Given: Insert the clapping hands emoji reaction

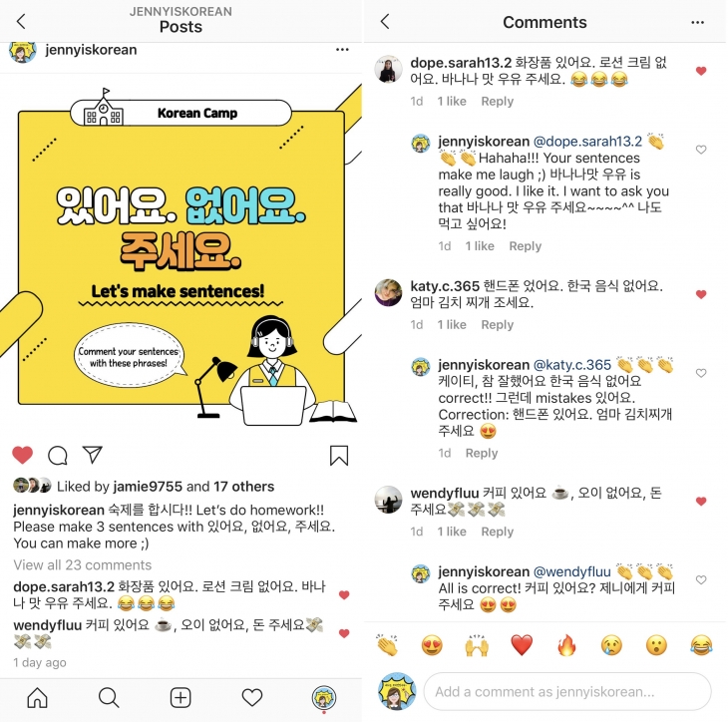Looking at the screenshot, I should point(387,645).
